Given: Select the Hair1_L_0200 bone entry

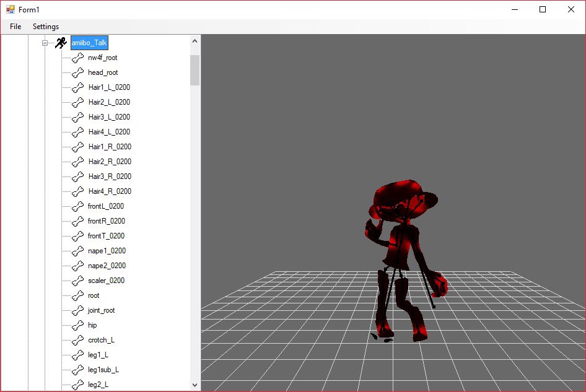Looking at the screenshot, I should (x=109, y=87).
